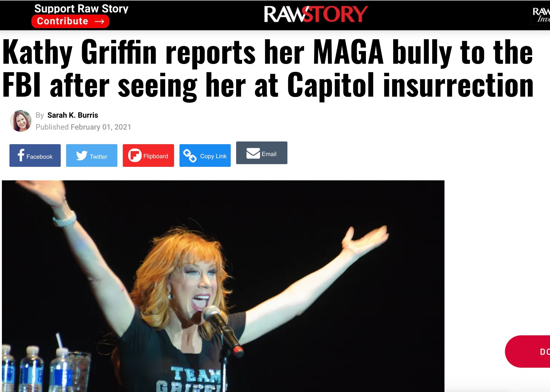Click the author avatar photo
550x392 pixels.
coord(21,121)
